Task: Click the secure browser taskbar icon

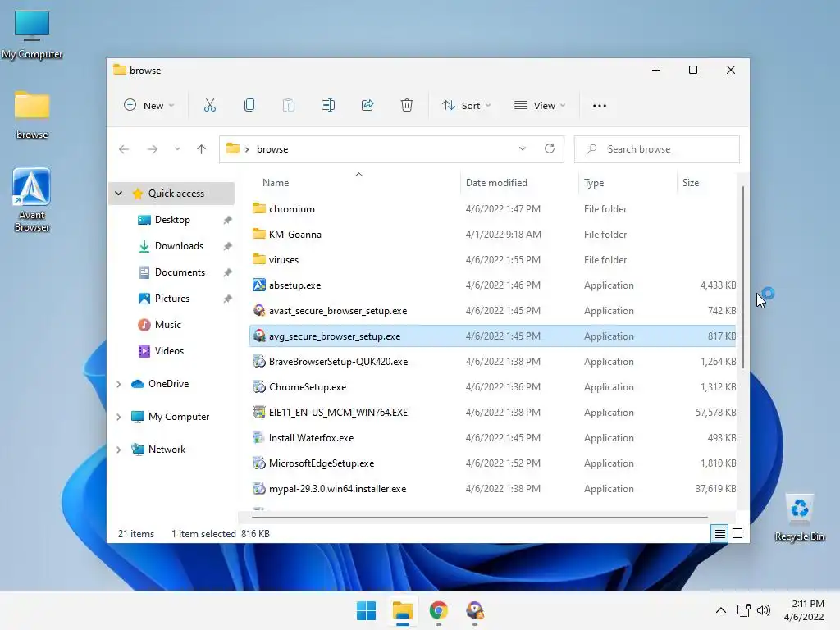Action: pos(475,610)
